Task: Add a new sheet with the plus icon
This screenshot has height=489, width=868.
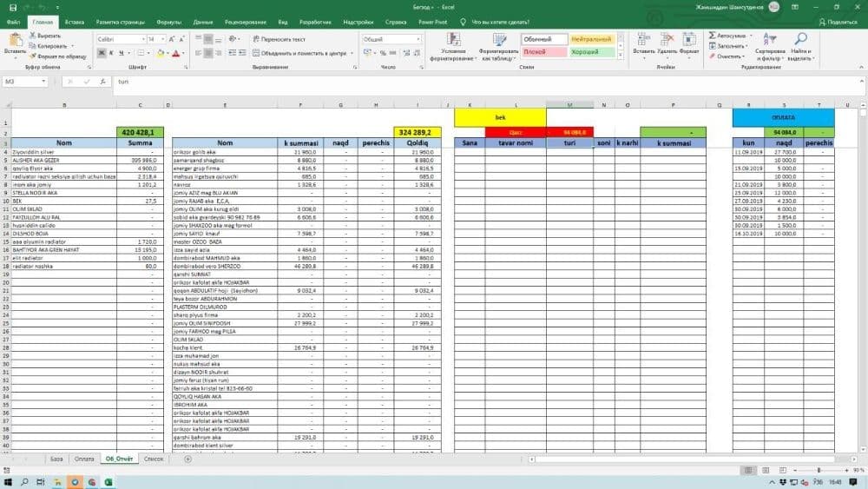Action: tap(187, 459)
